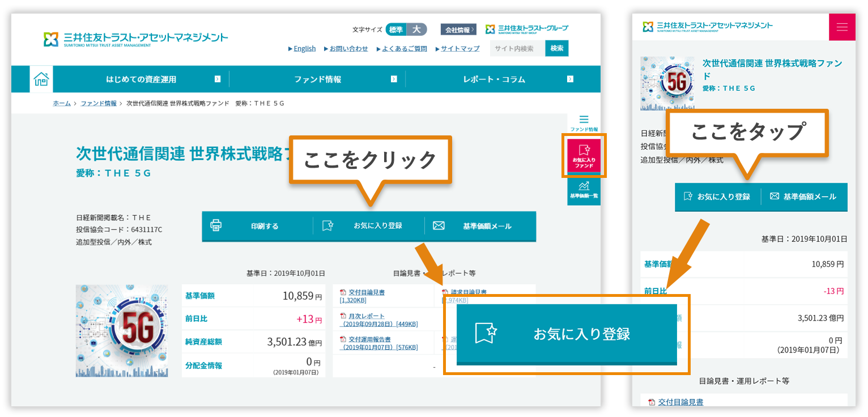Open the hamburger menu in the mobile view
This screenshot has width=868, height=417.
[842, 27]
